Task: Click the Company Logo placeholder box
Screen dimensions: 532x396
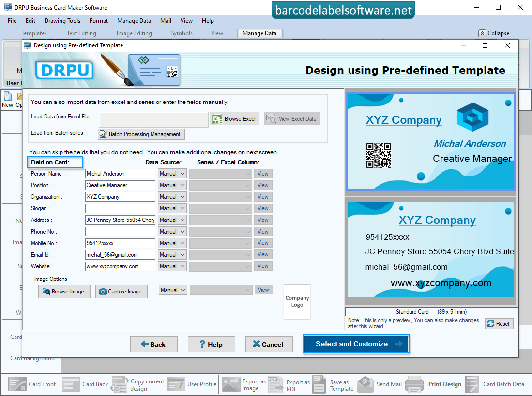Action: click(297, 302)
